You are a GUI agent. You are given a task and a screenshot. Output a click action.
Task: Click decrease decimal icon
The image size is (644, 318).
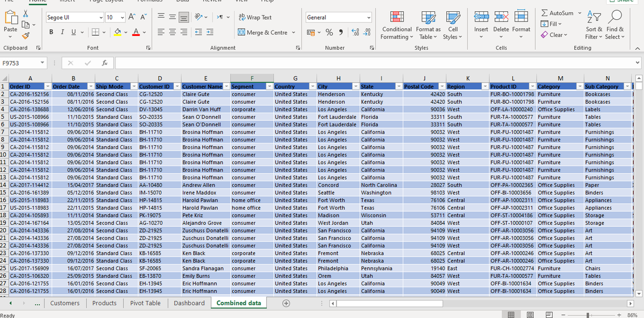click(x=368, y=33)
